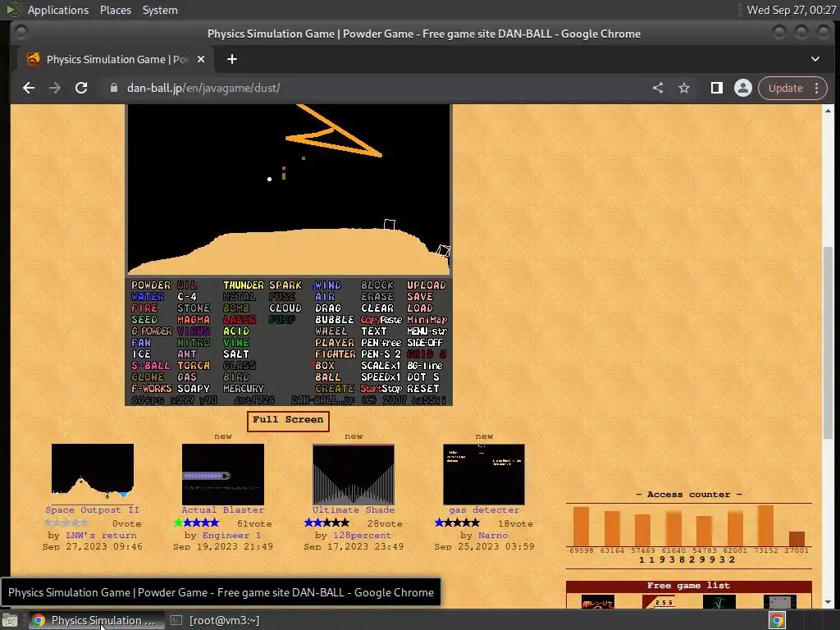Screen dimensions: 840x630
Task: Pick the SALT element
Action: [x=236, y=354]
